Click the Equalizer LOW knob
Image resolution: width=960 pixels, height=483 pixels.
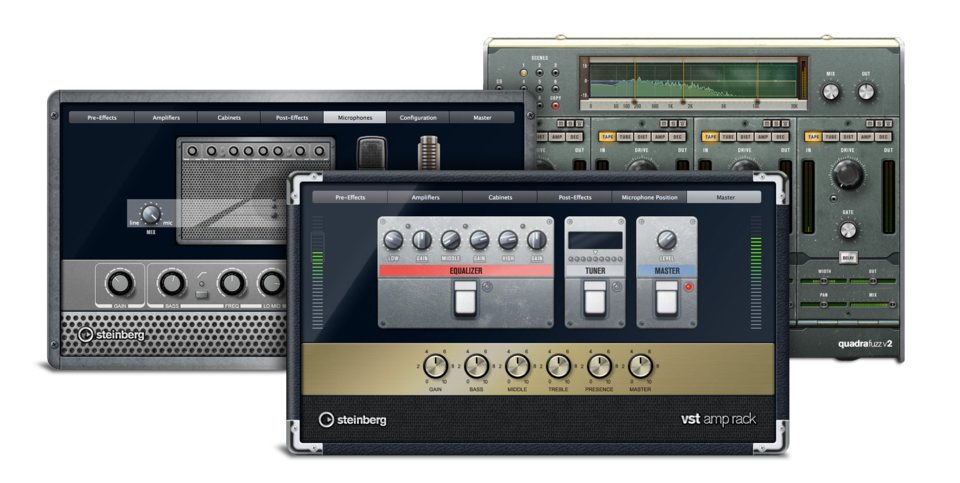coord(393,240)
